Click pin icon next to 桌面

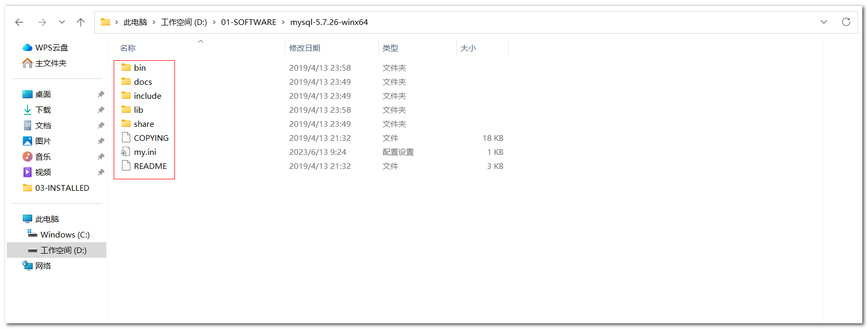101,94
